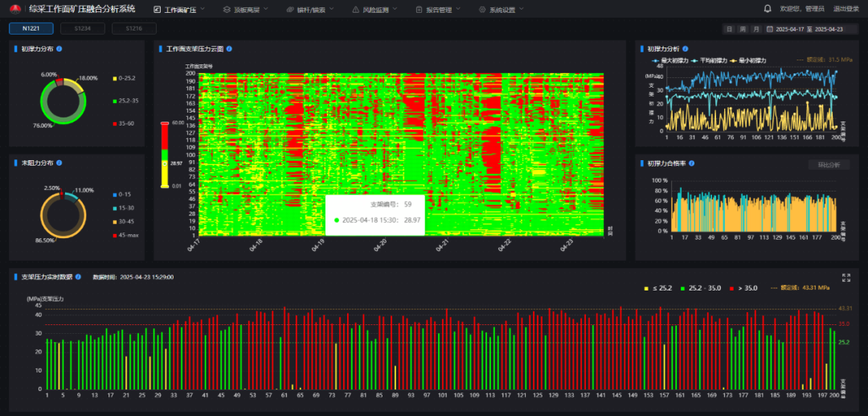Open the notification bell
This screenshot has width=868, height=416.
click(x=768, y=9)
